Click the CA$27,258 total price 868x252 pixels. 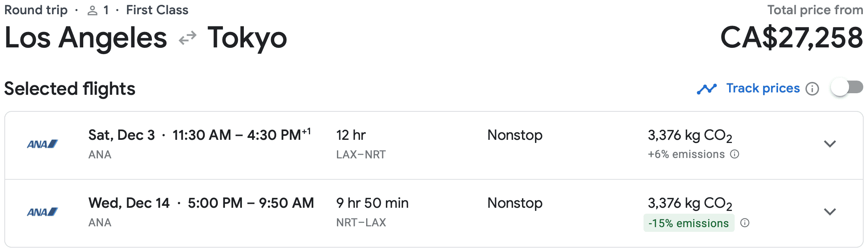(x=791, y=38)
